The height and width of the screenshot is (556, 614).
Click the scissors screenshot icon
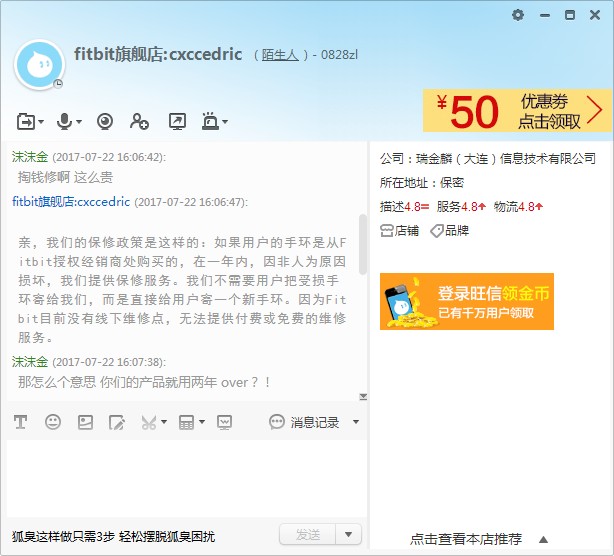pyautogui.click(x=149, y=422)
